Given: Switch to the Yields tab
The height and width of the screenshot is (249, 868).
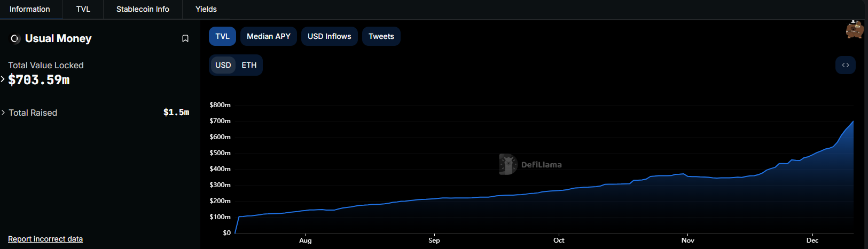Looking at the screenshot, I should pyautogui.click(x=206, y=9).
